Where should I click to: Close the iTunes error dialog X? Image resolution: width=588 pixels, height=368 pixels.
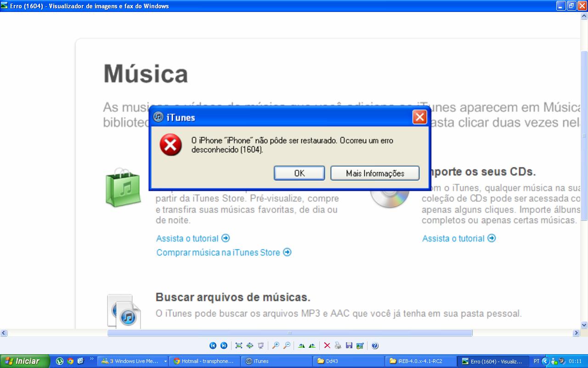point(419,117)
